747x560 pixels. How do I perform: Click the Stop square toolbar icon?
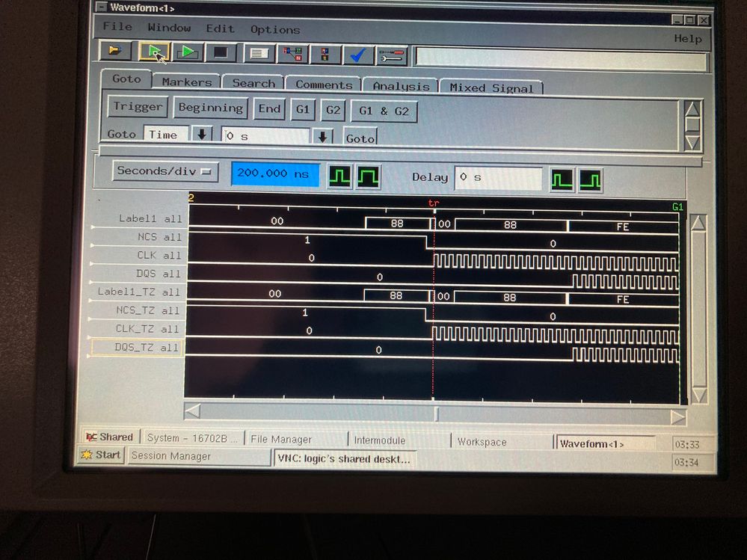221,52
